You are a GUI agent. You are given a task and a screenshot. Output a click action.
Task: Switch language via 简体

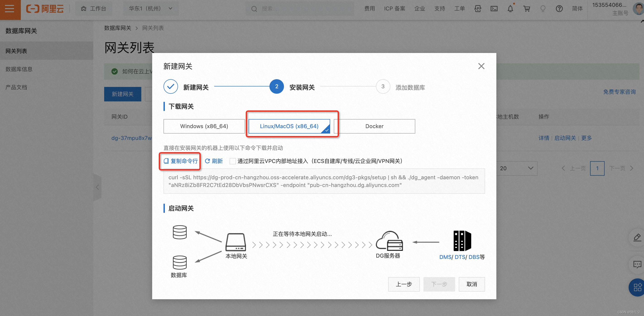(x=577, y=9)
